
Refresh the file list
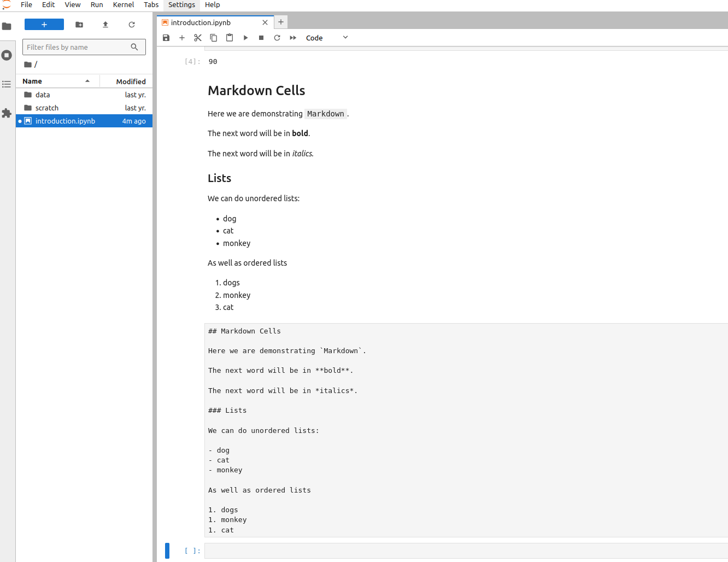point(132,25)
